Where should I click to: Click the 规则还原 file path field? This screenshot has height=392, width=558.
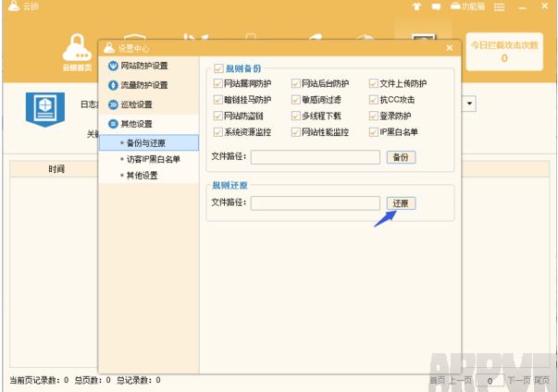(315, 203)
